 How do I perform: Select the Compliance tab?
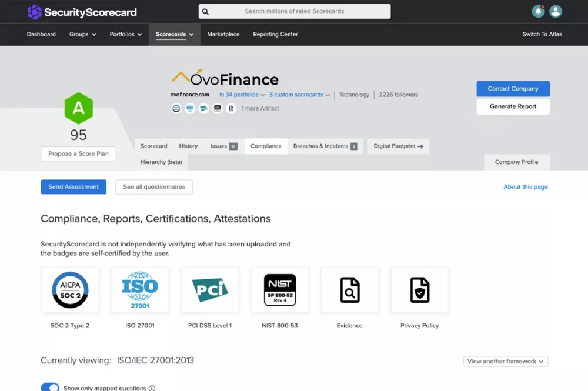(x=266, y=146)
